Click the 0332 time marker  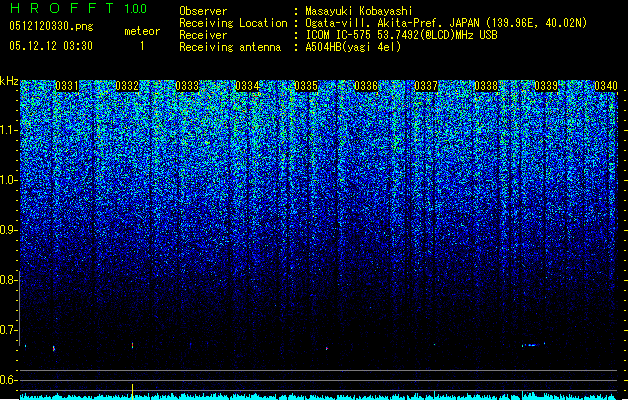[127, 86]
